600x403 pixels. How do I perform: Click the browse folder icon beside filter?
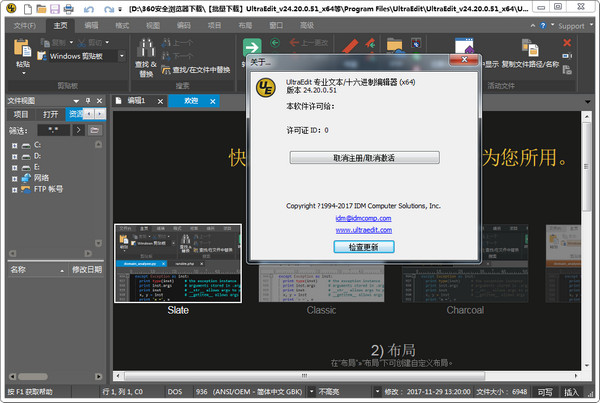[x=95, y=130]
